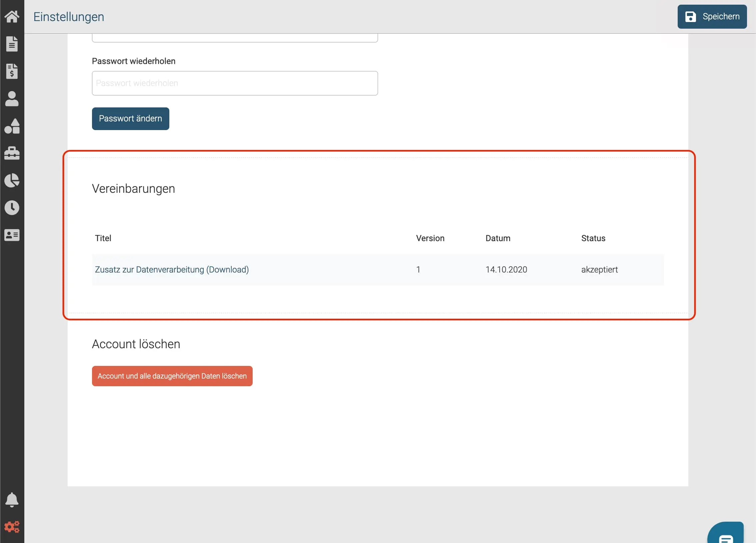Focus the Passwort wiederholen input field
This screenshot has height=543, width=756.
point(235,83)
